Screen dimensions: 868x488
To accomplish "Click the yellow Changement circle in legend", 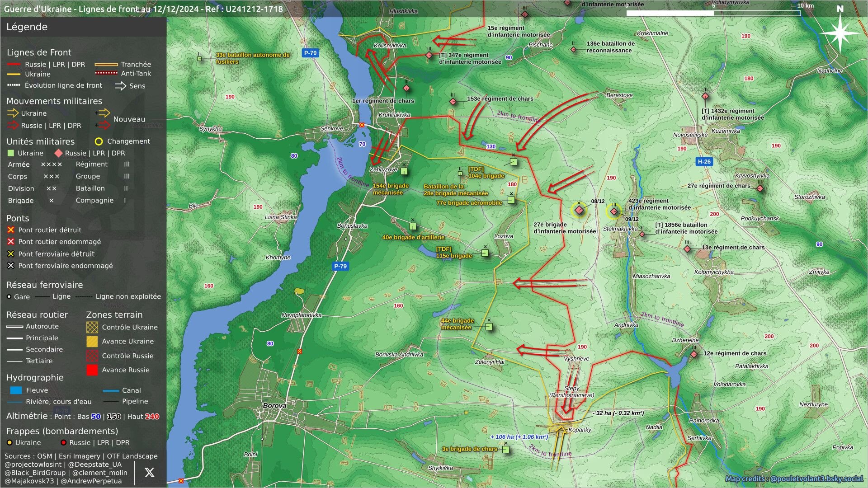I will pos(99,141).
